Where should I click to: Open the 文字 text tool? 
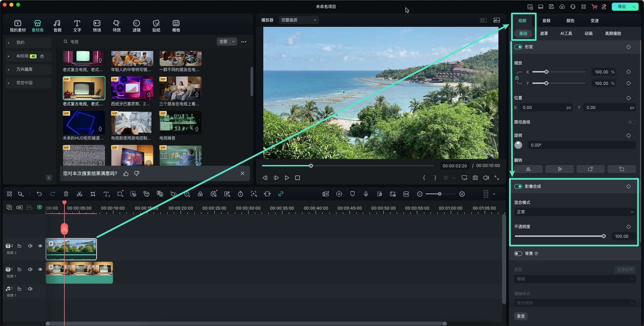coord(77,26)
